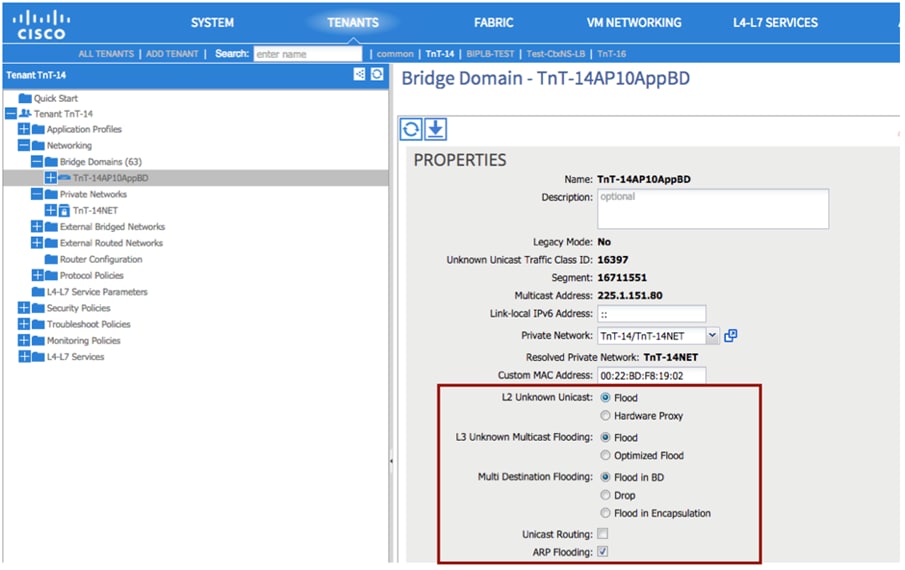905x570 pixels.
Task: Expand the TnT-14AP10AppBD tree node
Action: point(50,178)
